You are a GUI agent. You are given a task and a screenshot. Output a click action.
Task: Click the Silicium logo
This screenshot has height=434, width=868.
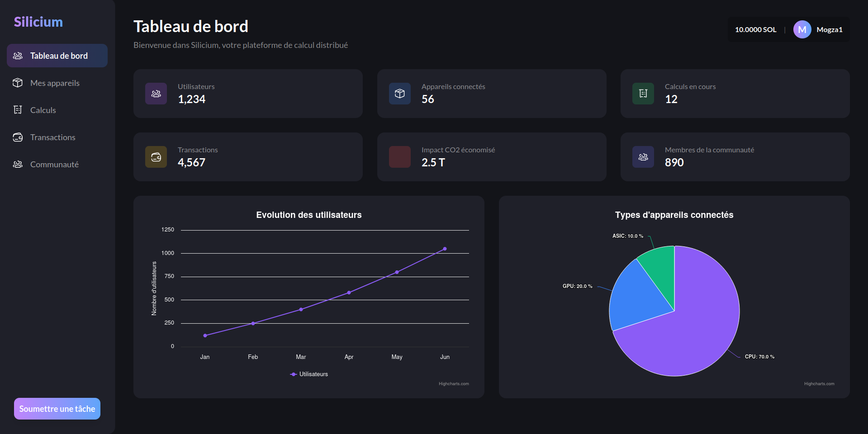(x=38, y=22)
